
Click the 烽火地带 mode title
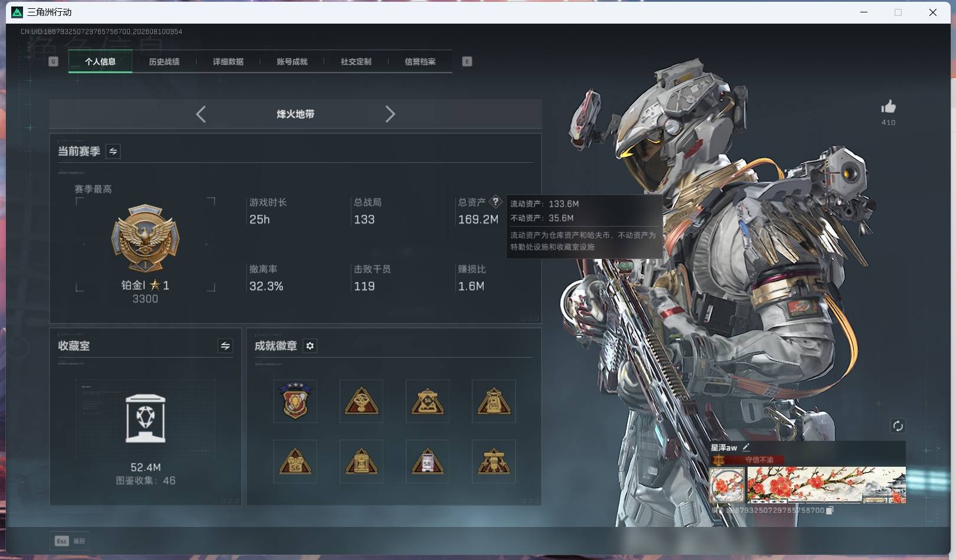point(295,114)
